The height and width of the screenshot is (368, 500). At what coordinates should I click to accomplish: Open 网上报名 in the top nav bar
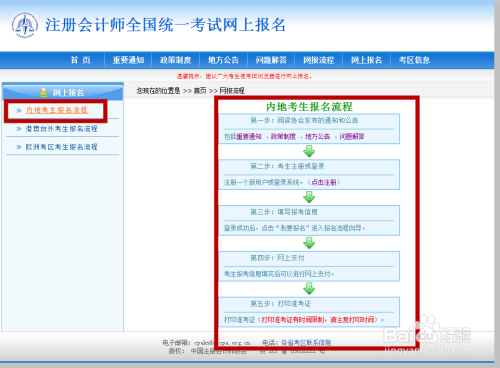366,60
